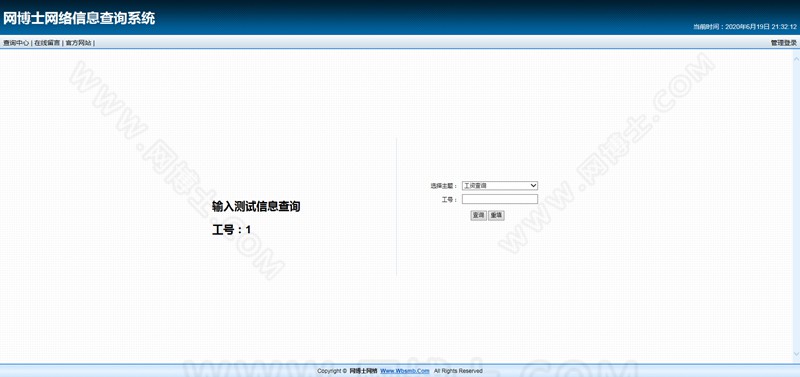Click the 选择主题 label

pos(444,186)
